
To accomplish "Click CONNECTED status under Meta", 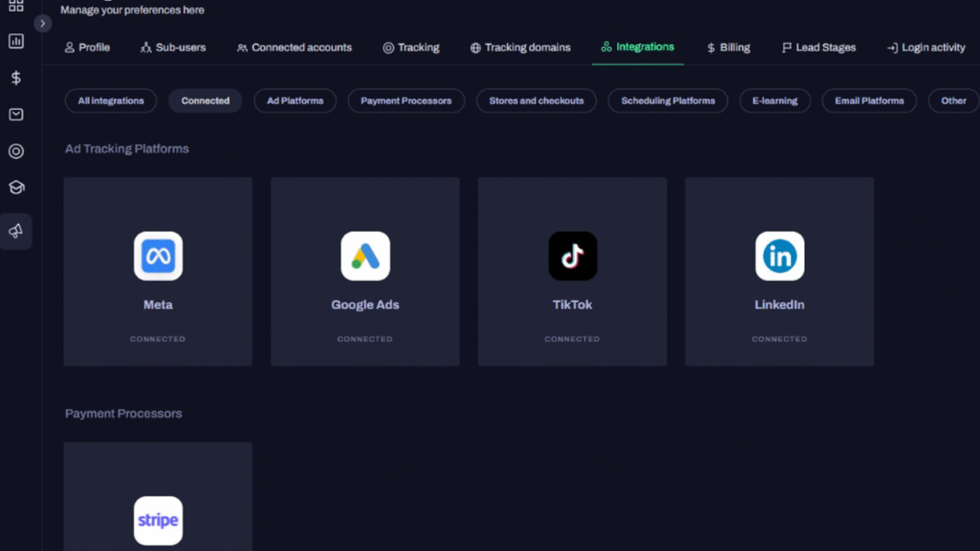I will [x=158, y=339].
